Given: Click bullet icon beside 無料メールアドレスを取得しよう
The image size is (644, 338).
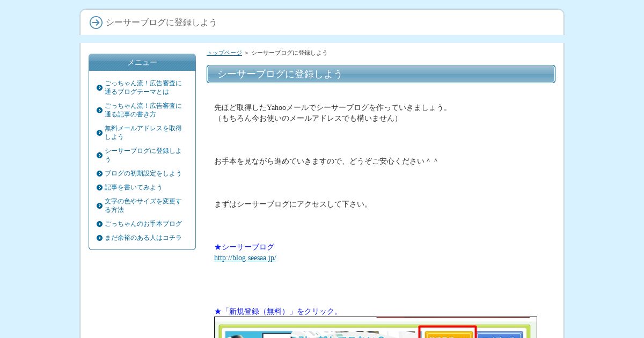Looking at the screenshot, I should 99,133.
